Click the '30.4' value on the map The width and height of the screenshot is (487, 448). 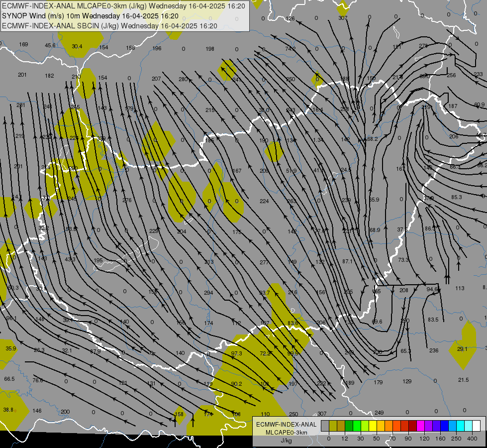(x=77, y=46)
